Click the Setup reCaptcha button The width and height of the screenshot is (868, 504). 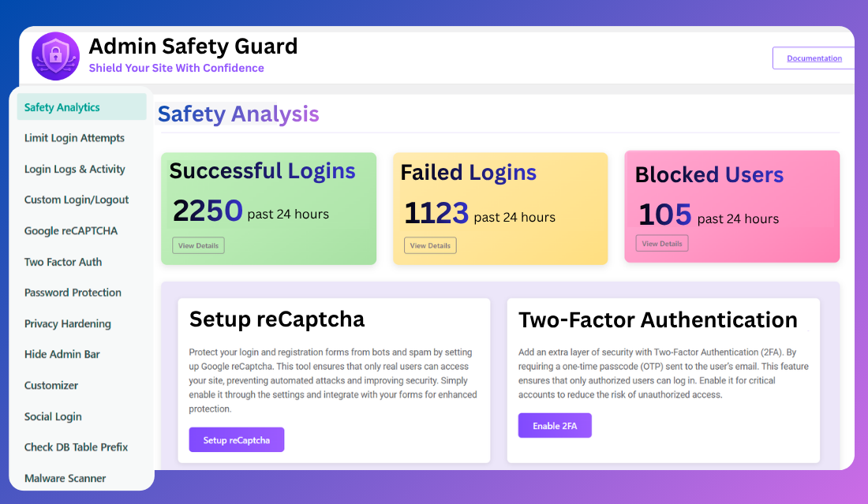[236, 439]
